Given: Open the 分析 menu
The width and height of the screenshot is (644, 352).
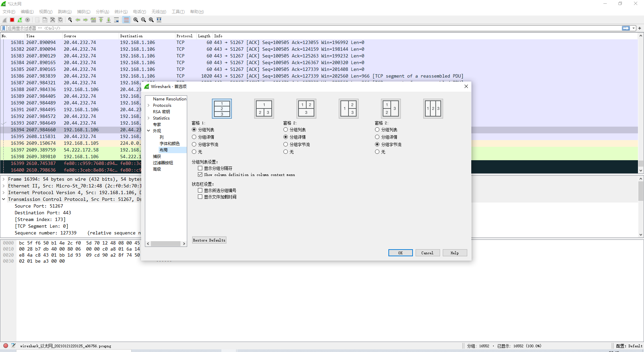Looking at the screenshot, I should 102,12.
